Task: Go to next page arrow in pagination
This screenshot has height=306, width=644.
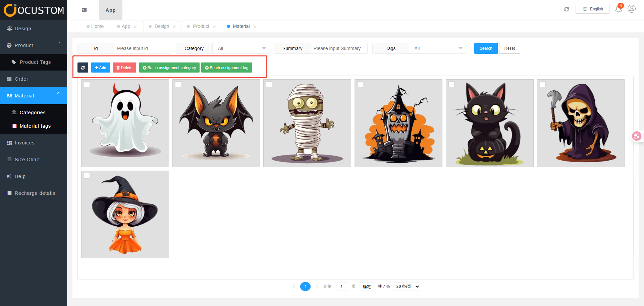Action: pyautogui.click(x=317, y=287)
